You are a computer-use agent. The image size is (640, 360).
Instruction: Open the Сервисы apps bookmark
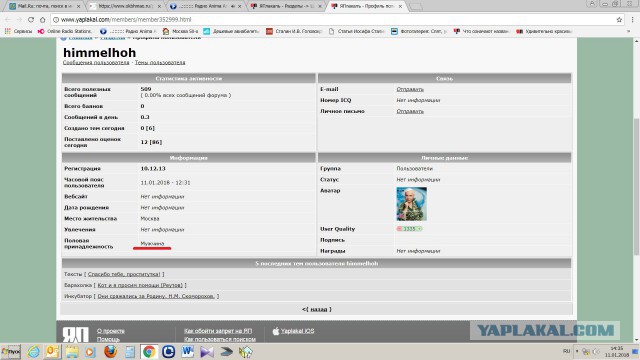click(18, 31)
